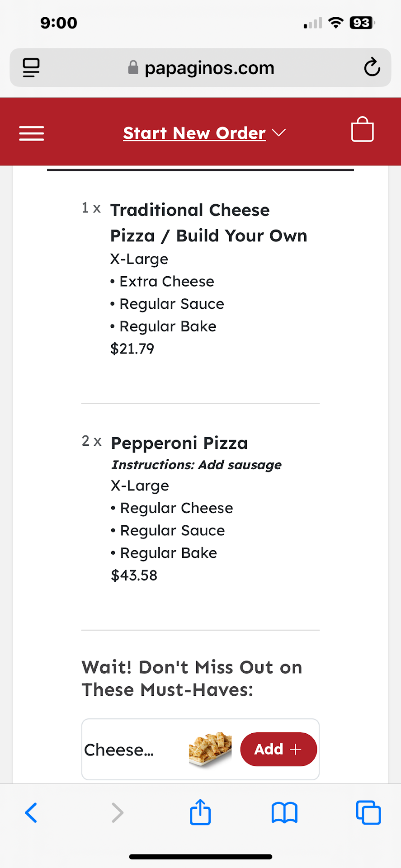Tap the papaginos.com address field
This screenshot has height=868, width=401.
(209, 68)
